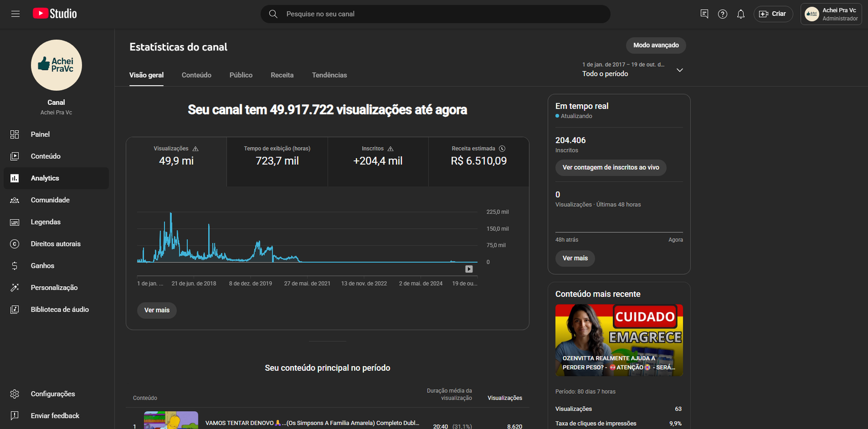868x429 pixels.
Task: Open the help question mark icon
Action: pyautogui.click(x=722, y=14)
